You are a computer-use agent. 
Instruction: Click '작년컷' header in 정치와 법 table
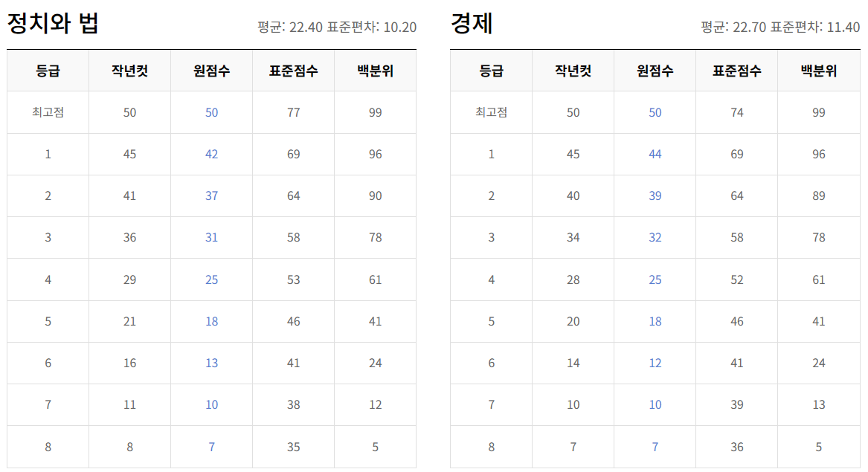(x=129, y=71)
